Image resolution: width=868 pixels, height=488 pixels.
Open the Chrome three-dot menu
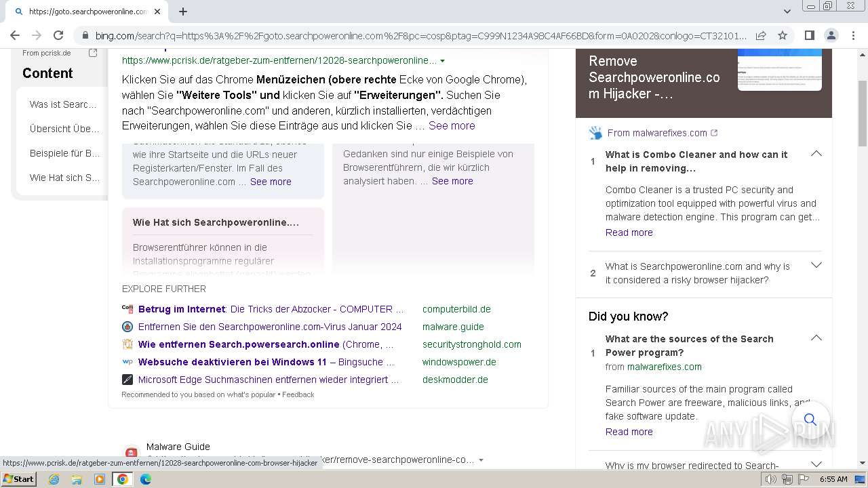[852, 35]
